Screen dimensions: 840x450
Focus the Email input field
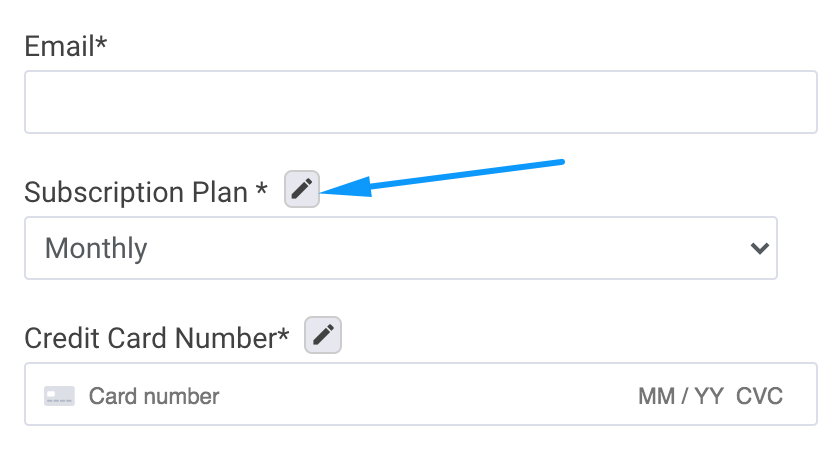(x=421, y=102)
